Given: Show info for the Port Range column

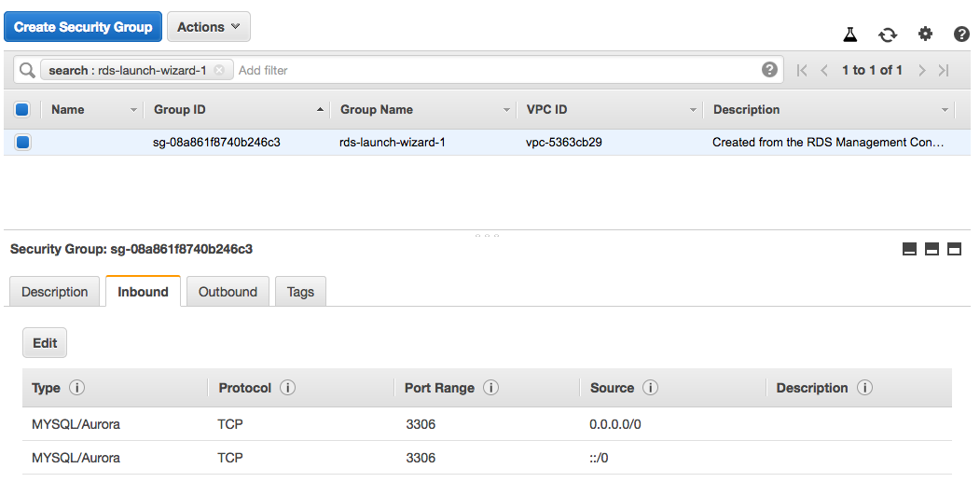Looking at the screenshot, I should [x=490, y=388].
